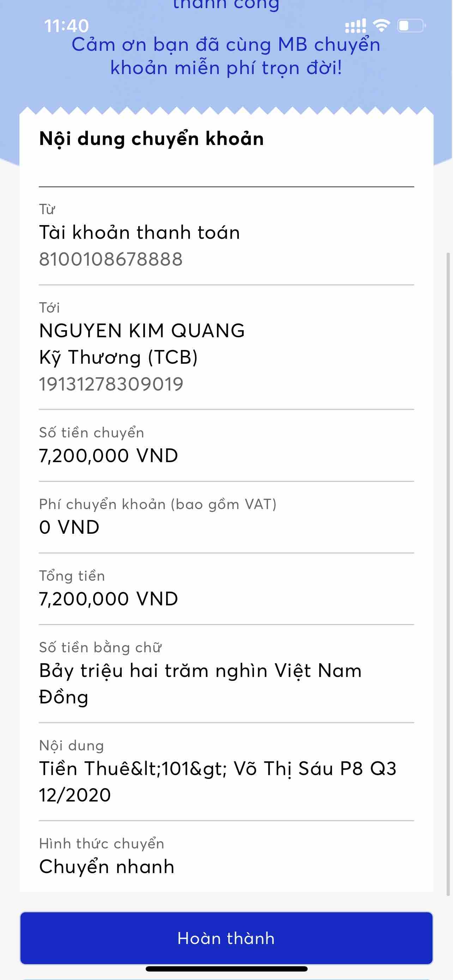Tap the Kỹ Thương (TCB) bank name
The image size is (453, 980).
118,357
